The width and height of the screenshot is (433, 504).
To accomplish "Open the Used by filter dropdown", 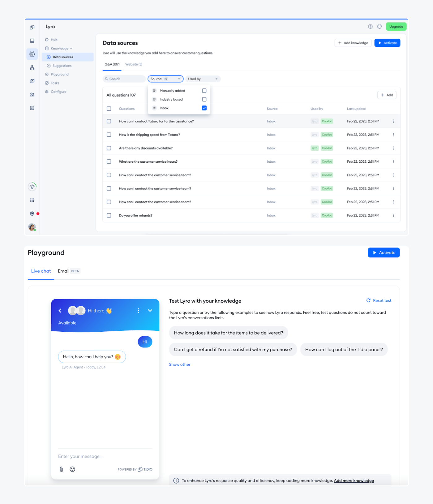I will (203, 79).
